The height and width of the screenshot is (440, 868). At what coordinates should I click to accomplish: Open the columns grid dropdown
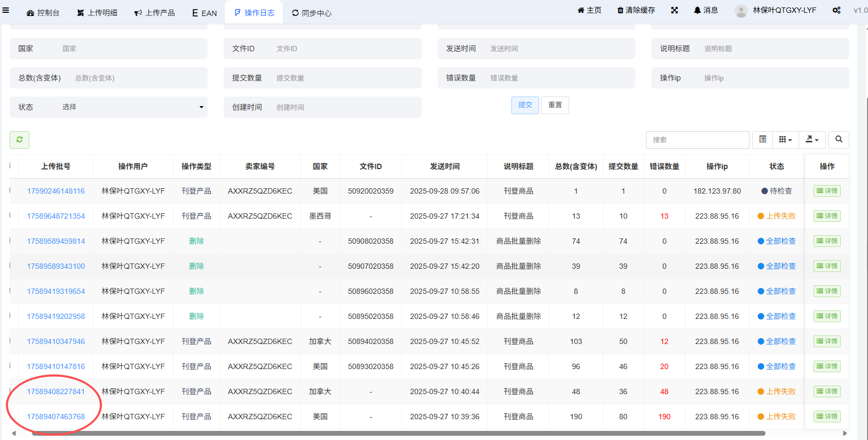click(785, 140)
